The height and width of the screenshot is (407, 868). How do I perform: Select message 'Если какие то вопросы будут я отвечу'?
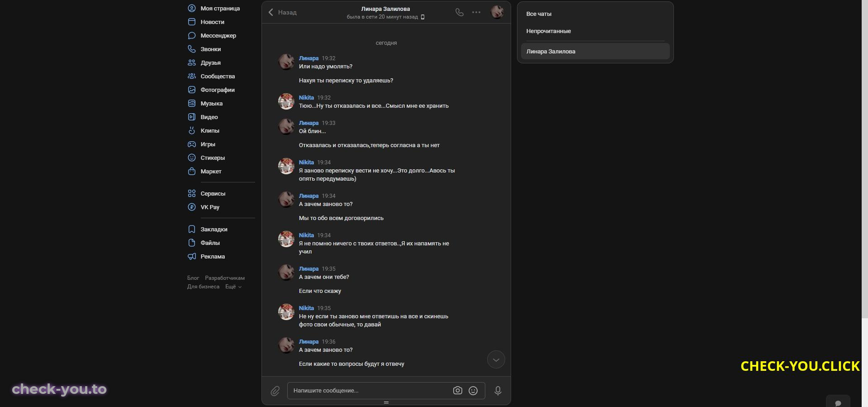(351, 364)
